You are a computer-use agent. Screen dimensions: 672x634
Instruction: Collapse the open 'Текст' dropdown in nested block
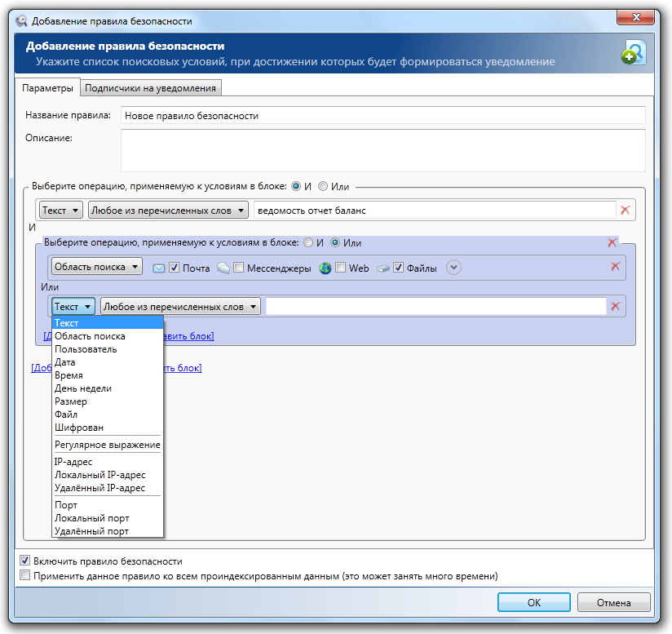click(x=73, y=307)
